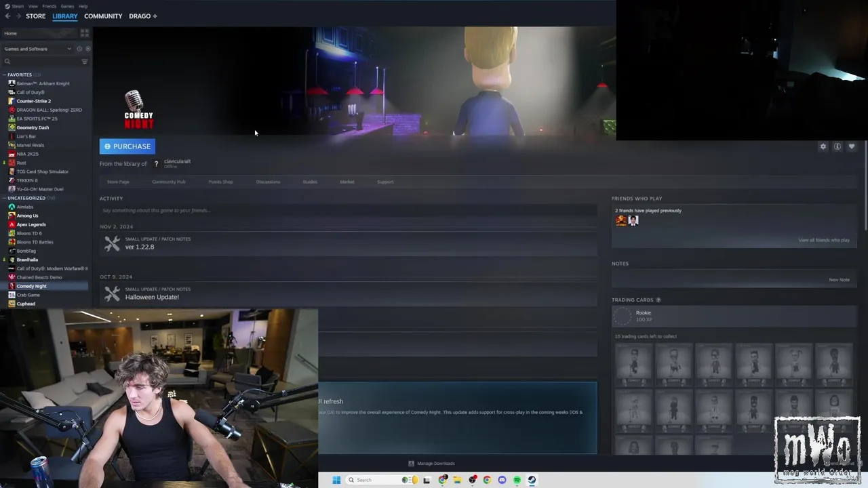The height and width of the screenshot is (488, 868).
Task: Open the Market tab
Action: pos(347,182)
